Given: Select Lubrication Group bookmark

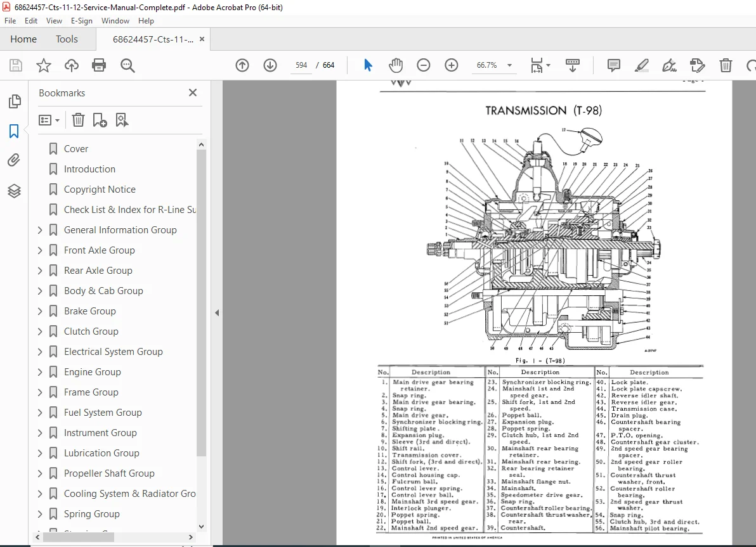Looking at the screenshot, I should point(101,453).
